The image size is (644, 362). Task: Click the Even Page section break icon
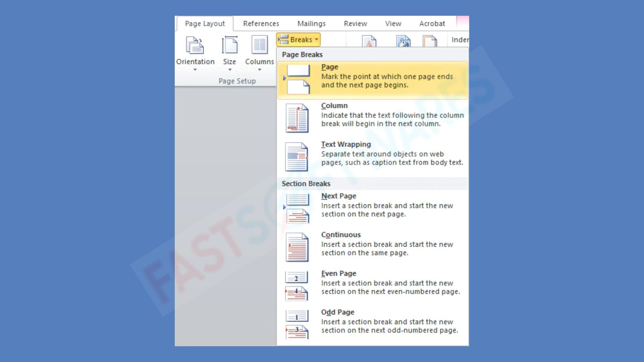point(297,286)
